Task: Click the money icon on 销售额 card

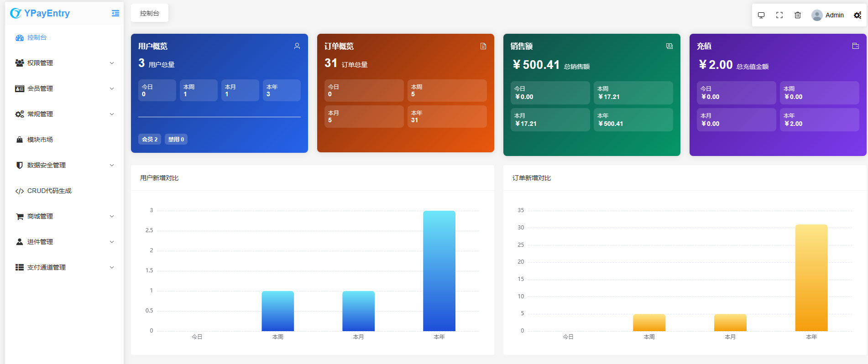Action: pyautogui.click(x=669, y=46)
